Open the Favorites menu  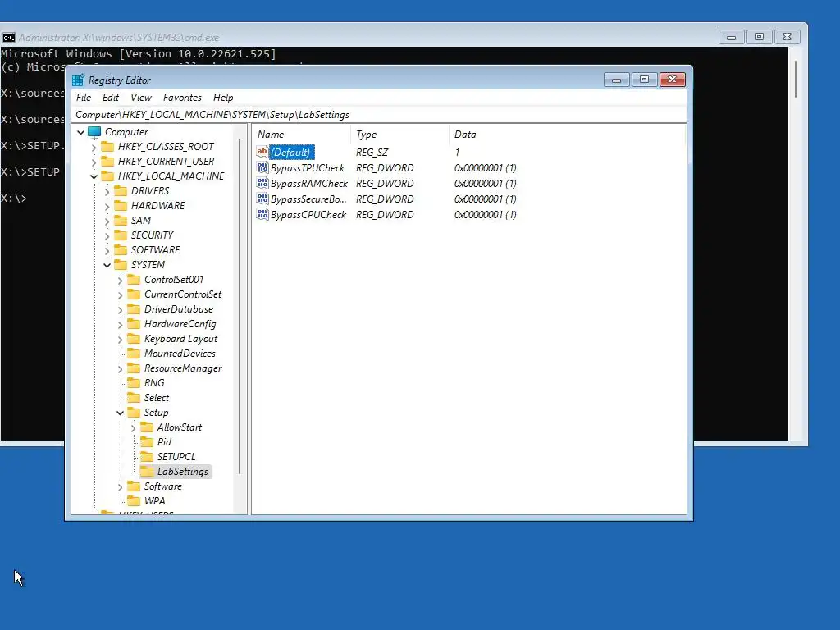(182, 98)
